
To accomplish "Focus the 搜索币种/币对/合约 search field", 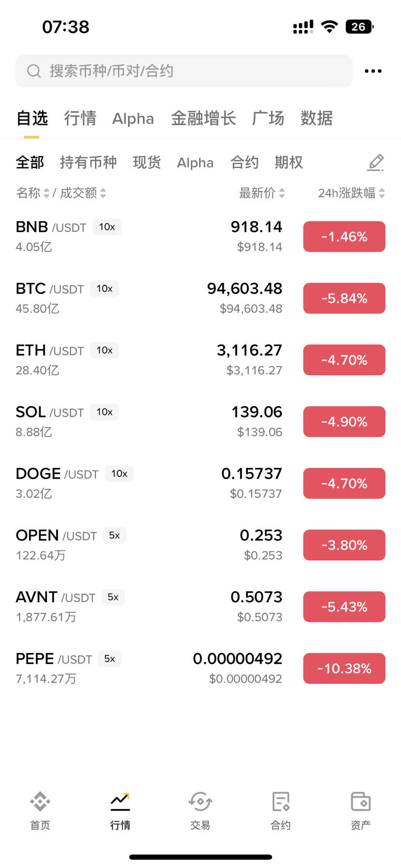I will 184,71.
